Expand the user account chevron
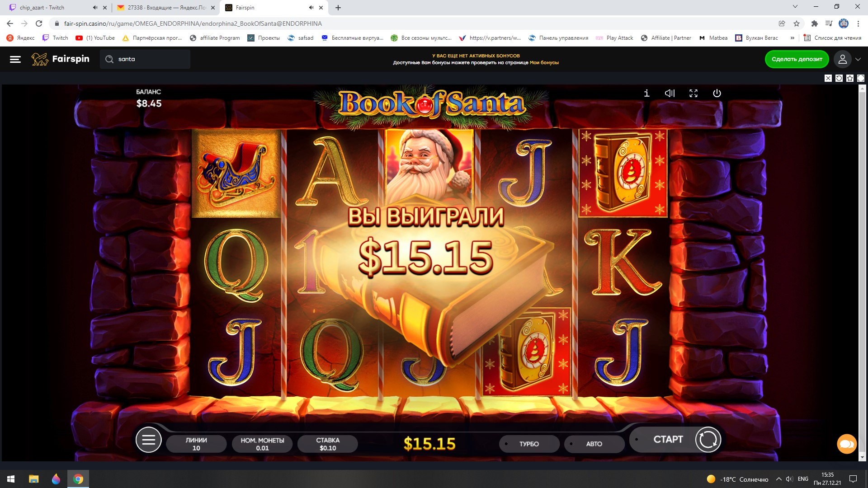Image resolution: width=868 pixels, height=488 pixels. [x=858, y=59]
